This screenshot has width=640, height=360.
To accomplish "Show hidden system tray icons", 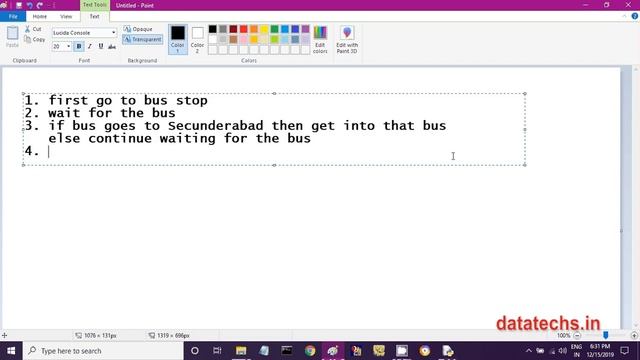I will [529, 351].
